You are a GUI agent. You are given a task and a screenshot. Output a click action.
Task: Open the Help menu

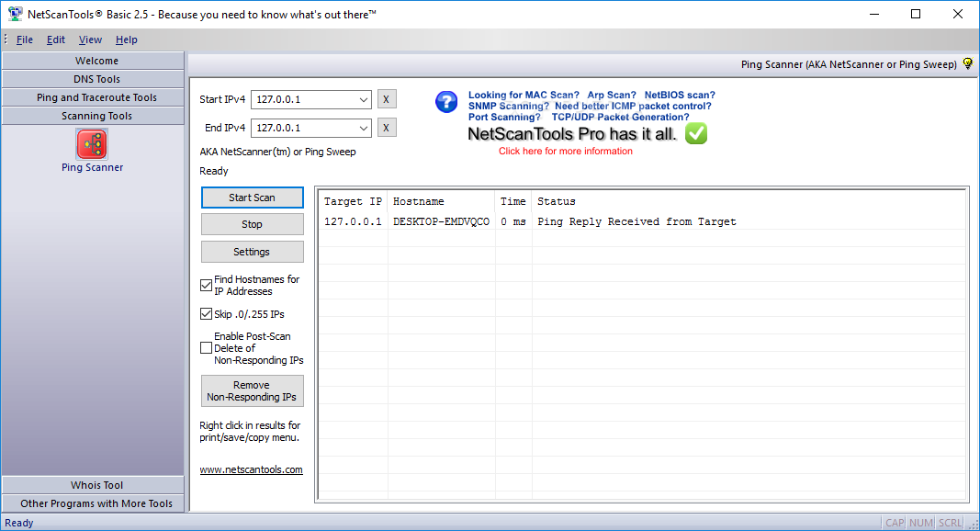(126, 40)
